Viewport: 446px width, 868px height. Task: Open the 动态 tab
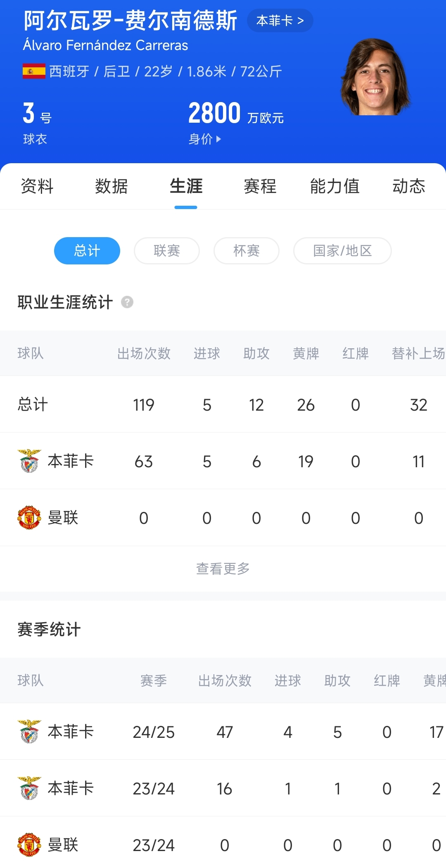[x=409, y=186]
